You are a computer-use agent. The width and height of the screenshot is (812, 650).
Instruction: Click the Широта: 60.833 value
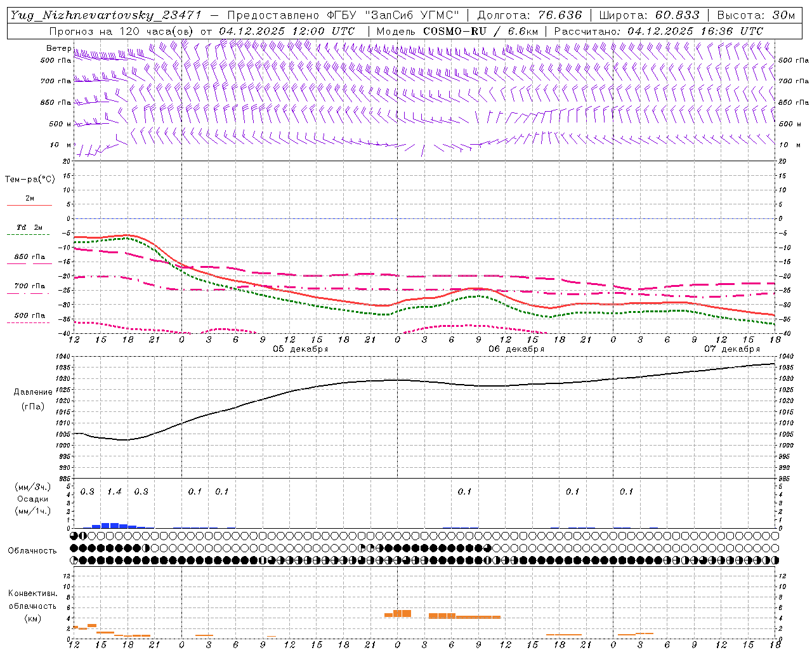(x=649, y=15)
